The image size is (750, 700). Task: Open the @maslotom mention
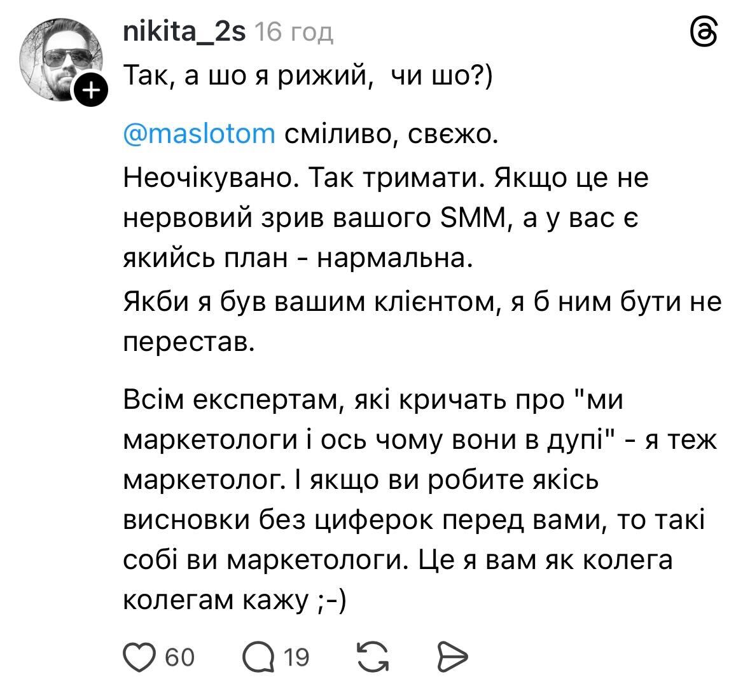click(x=199, y=135)
